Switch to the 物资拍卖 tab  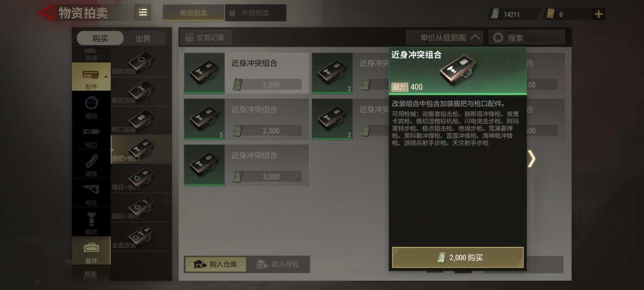click(193, 13)
